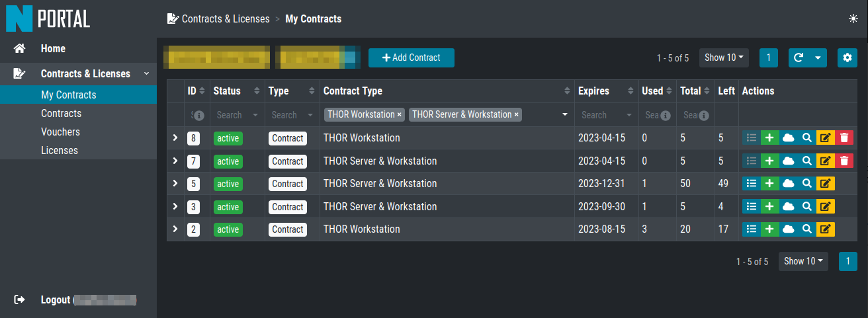Sort the table by ID column

click(x=196, y=91)
